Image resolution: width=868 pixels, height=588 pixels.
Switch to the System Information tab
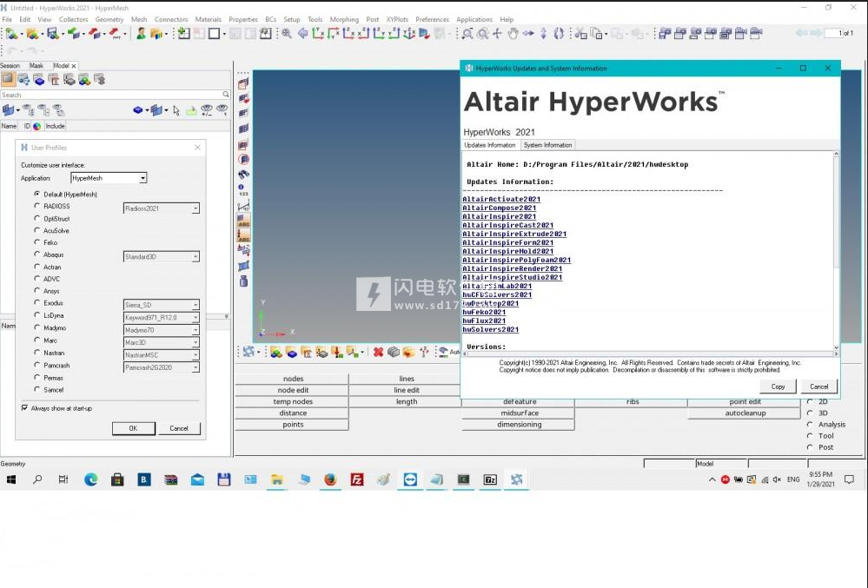click(547, 145)
